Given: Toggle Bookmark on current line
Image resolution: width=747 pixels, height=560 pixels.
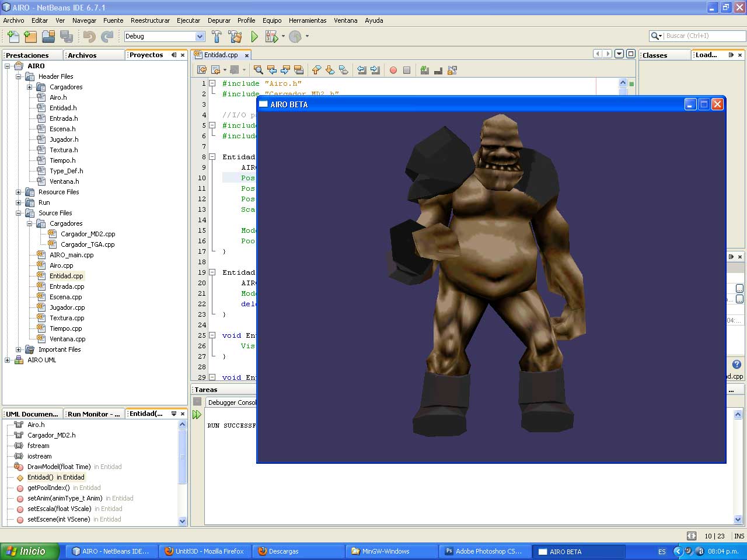Looking at the screenshot, I should (344, 70).
